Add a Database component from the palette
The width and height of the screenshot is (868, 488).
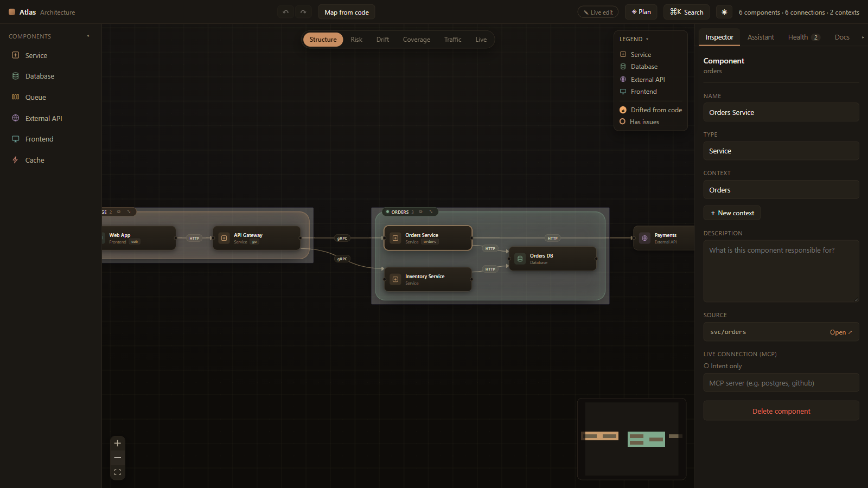coord(51,76)
